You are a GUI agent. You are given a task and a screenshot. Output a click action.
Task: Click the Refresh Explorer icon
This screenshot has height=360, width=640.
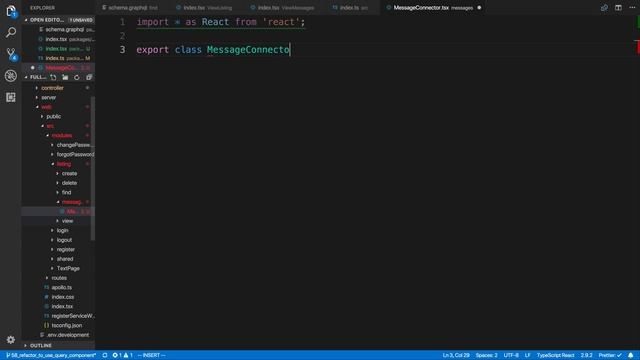click(x=77, y=77)
